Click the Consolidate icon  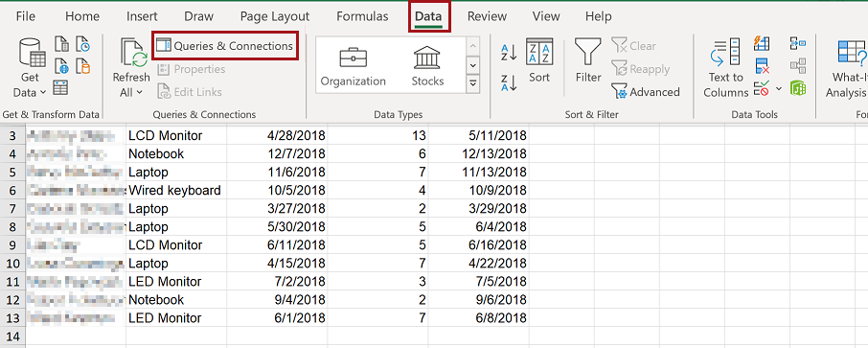[x=798, y=44]
